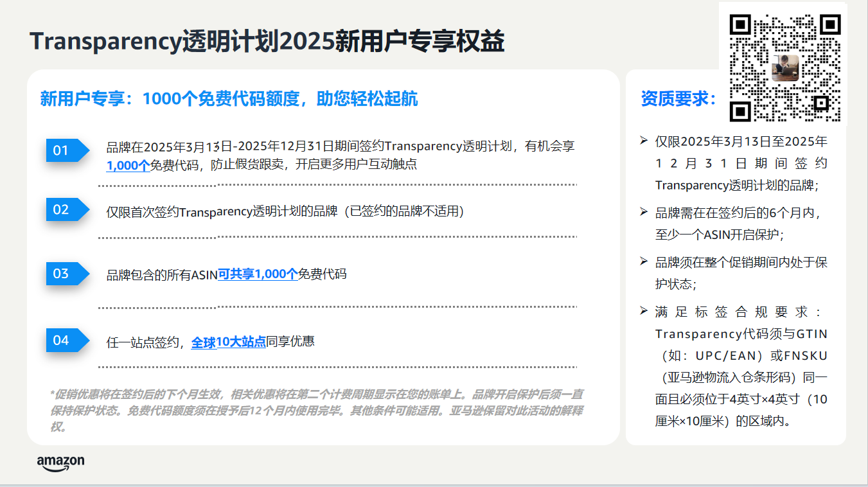This screenshot has height=487, width=868.
Task: Open the underlined "1,000个" link before "免费代码，防止假货跟卖"
Action: [128, 165]
